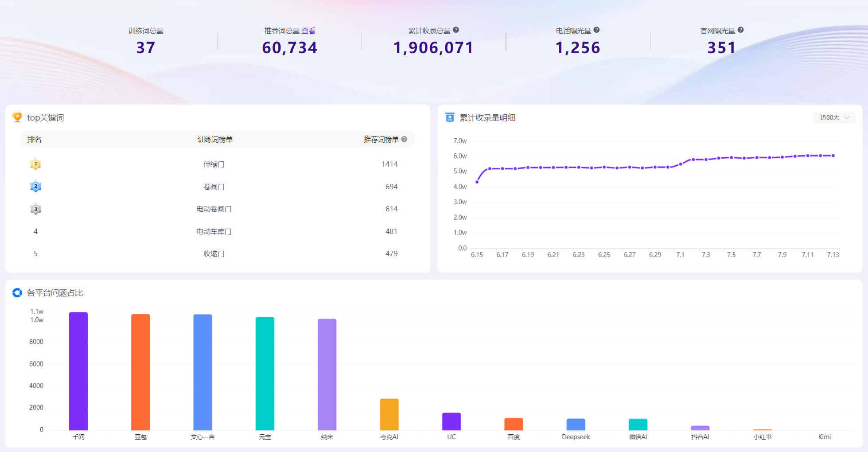Click the trophy icon next to top关键词

click(x=17, y=117)
